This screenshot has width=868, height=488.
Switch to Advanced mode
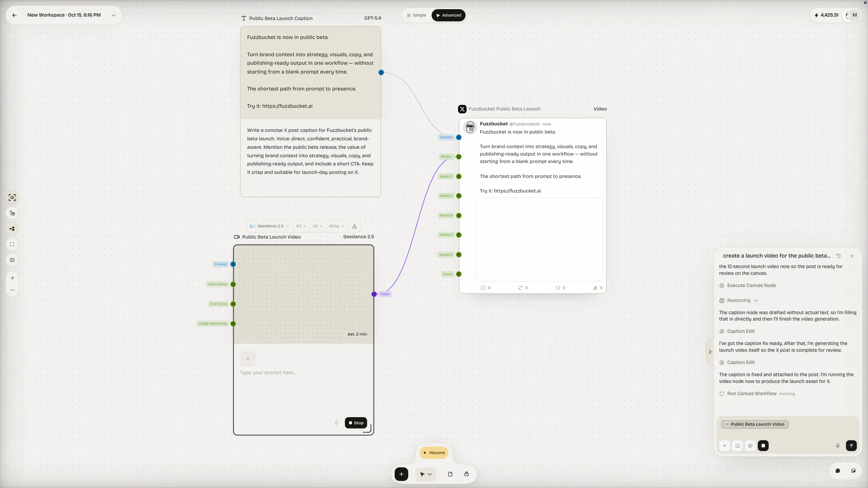[449, 15]
